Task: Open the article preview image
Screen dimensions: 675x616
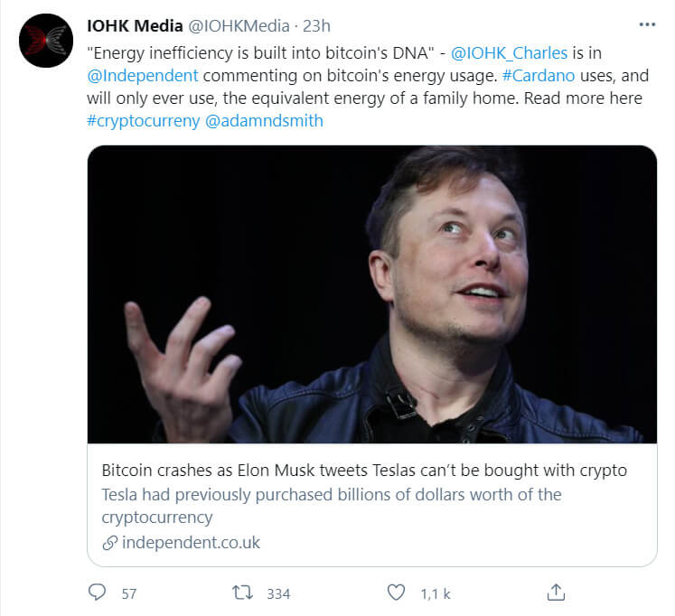Action: (x=372, y=294)
